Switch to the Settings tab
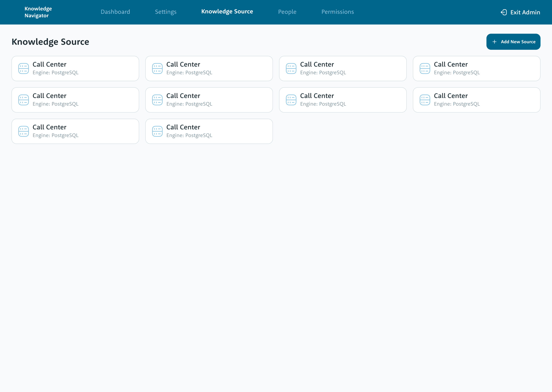This screenshot has height=392, width=552. (165, 12)
